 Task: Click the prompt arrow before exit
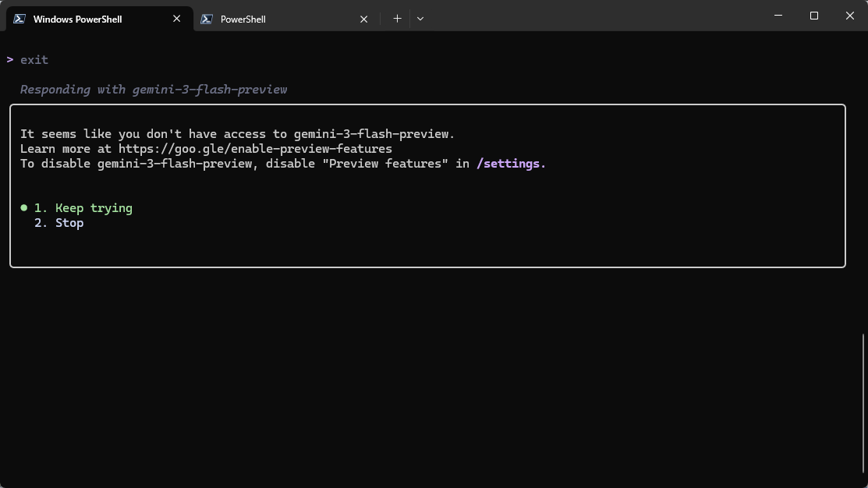[10, 59]
